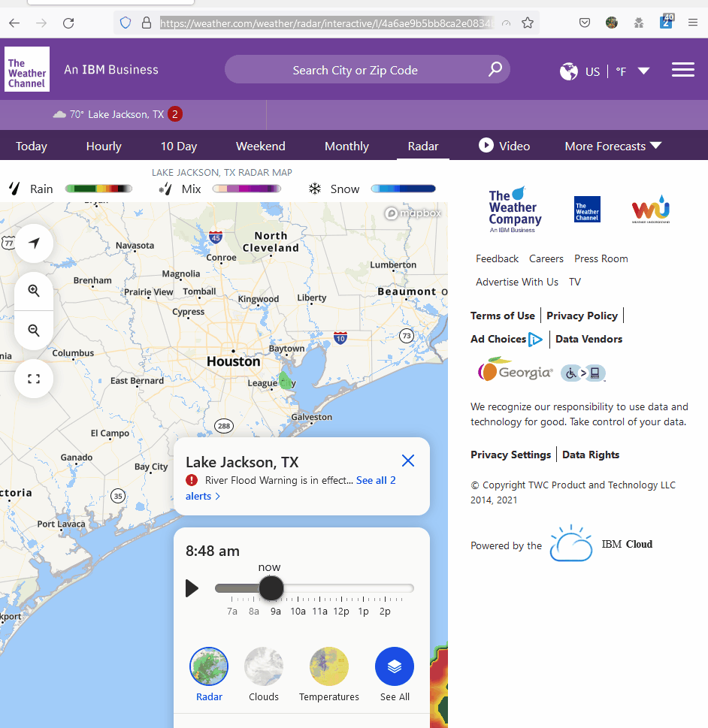Select the Radar layer thumbnail
Screen dimensions: 708x728
pos(209,666)
